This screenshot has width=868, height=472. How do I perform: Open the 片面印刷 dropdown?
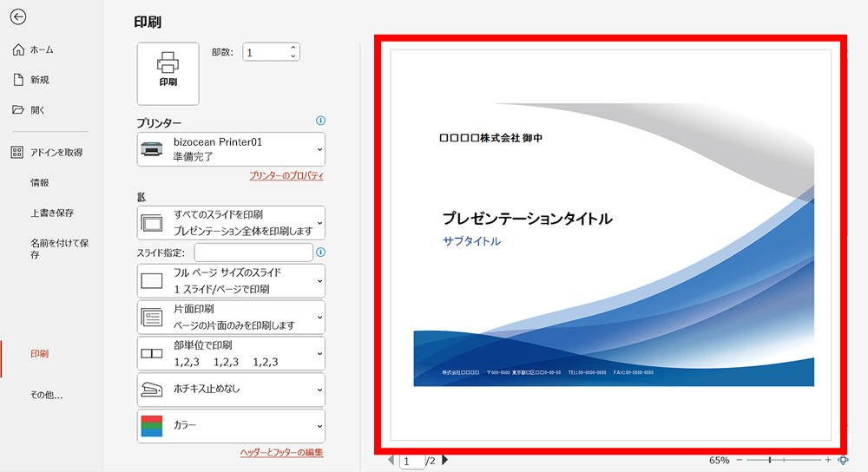pos(232,317)
